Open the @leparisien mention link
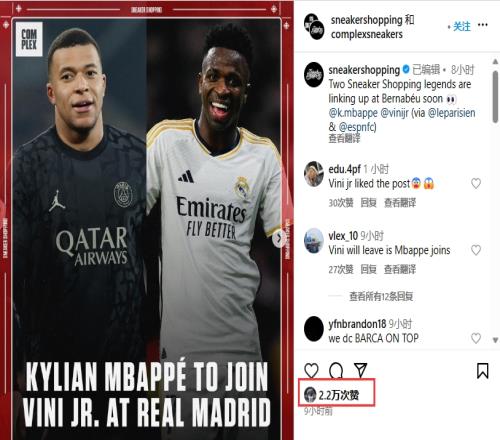The image size is (500, 440). tap(451, 113)
